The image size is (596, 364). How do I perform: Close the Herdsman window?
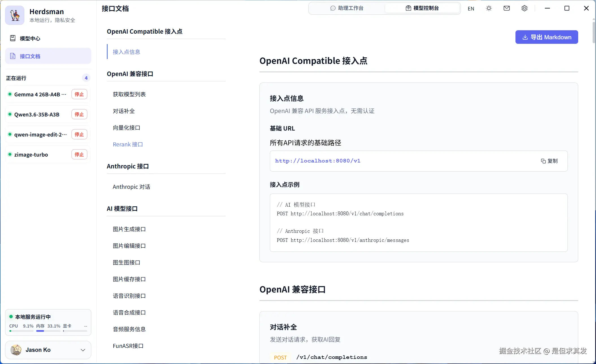tap(586, 8)
